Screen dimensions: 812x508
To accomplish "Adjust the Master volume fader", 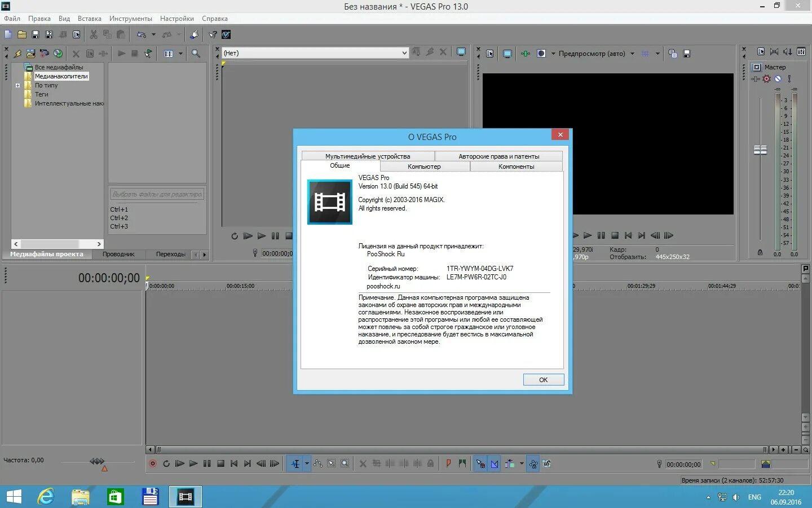I will pos(760,150).
